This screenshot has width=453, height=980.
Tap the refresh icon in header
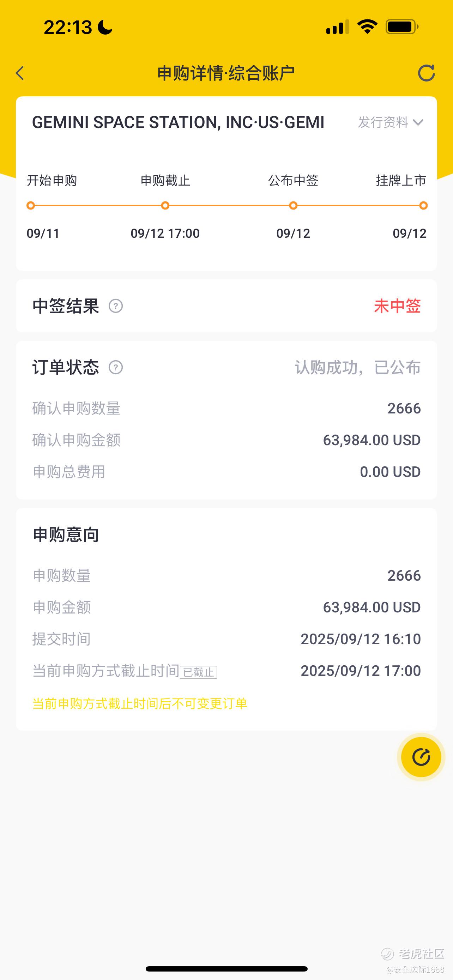(426, 73)
